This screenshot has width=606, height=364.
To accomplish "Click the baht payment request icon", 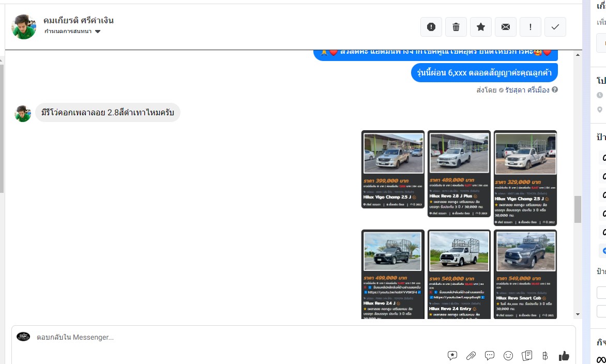I will [x=545, y=356].
